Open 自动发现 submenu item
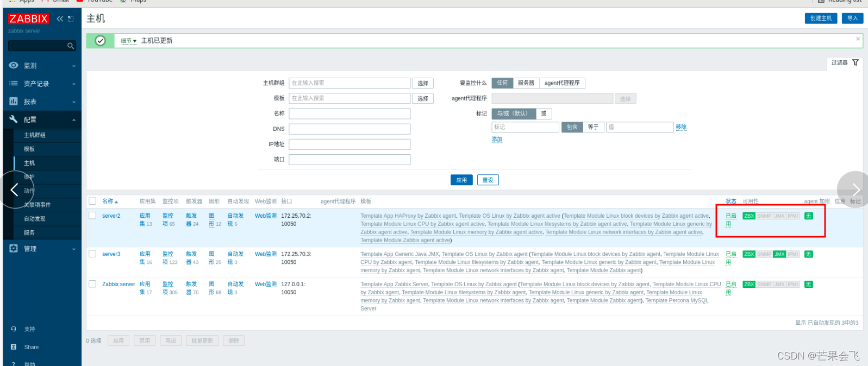Screen dimensions: 868x366 (35, 219)
